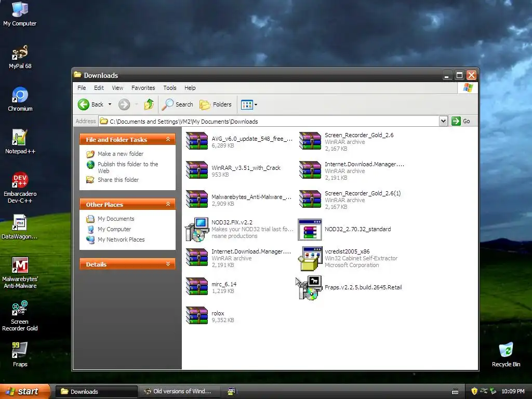Image resolution: width=532 pixels, height=399 pixels.
Task: Open Screen Recorder Gold desktop shortcut
Action: coord(20,315)
